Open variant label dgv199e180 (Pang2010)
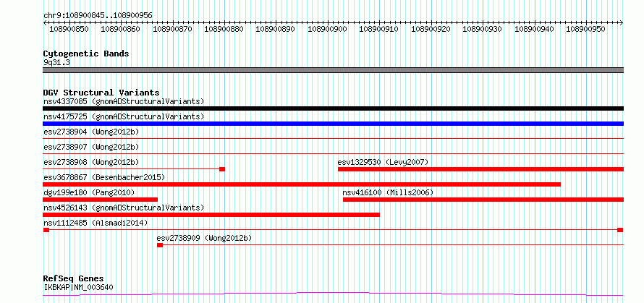 pyautogui.click(x=89, y=192)
